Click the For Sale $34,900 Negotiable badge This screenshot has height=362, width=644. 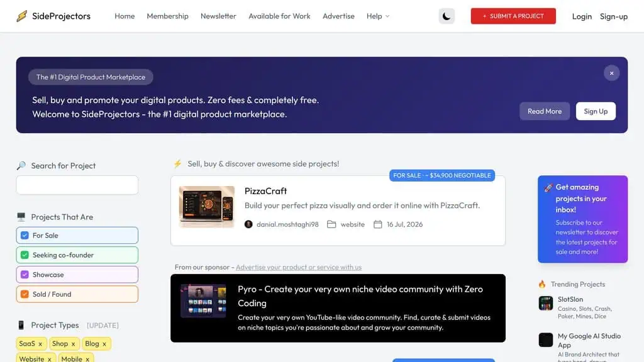click(x=442, y=175)
